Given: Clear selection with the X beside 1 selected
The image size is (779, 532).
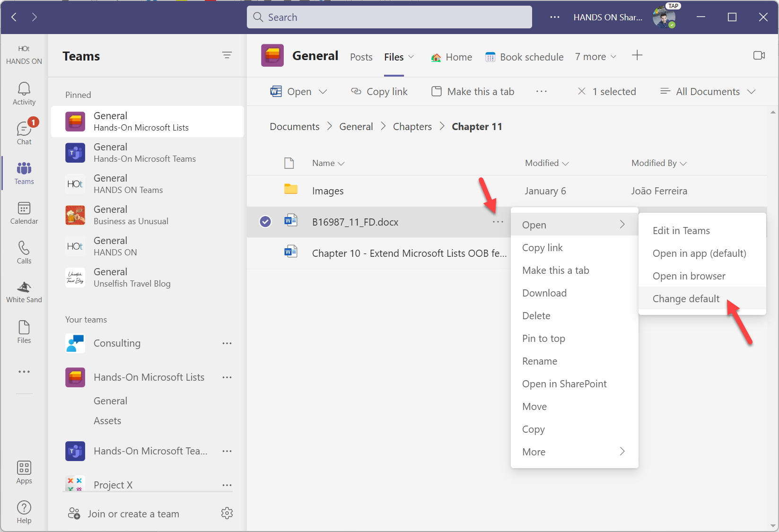Looking at the screenshot, I should pyautogui.click(x=582, y=91).
